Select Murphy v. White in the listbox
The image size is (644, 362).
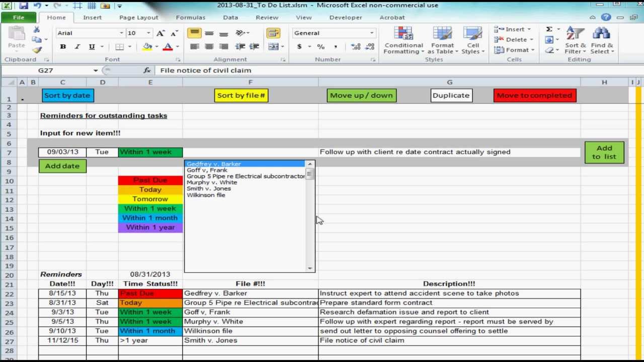pyautogui.click(x=211, y=183)
